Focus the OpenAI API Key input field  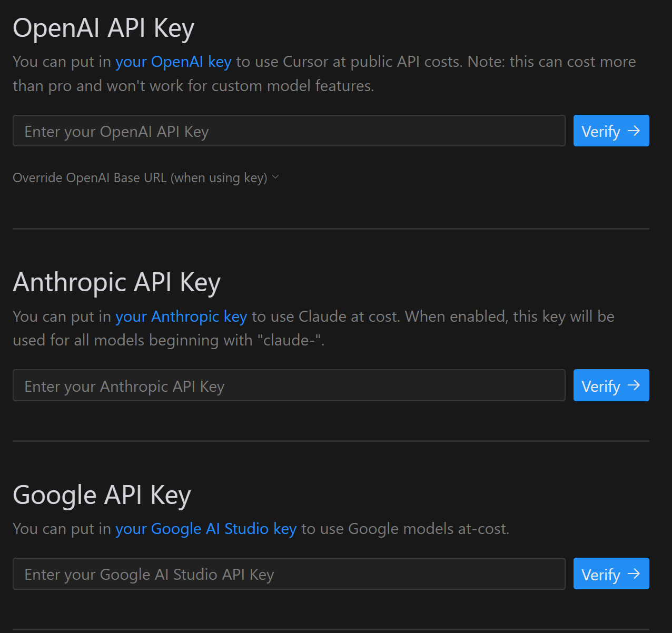pyautogui.click(x=289, y=131)
